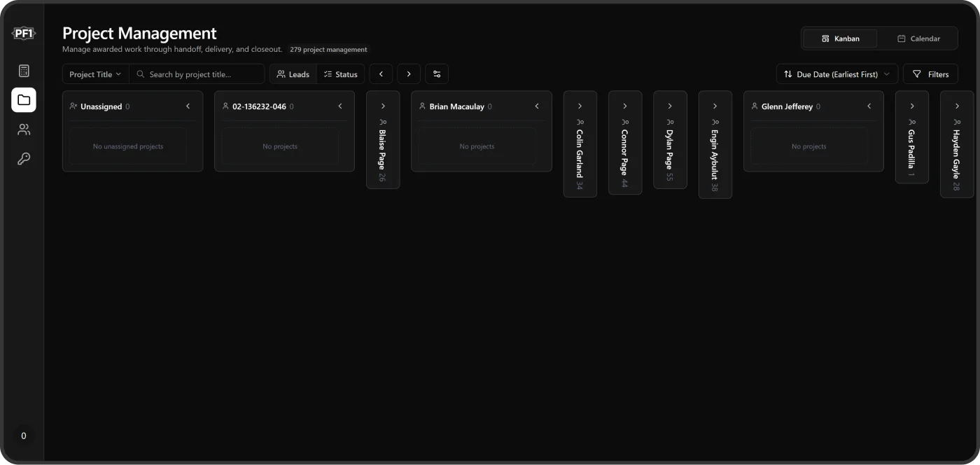980x465 pixels.
Task: Click the Brian Macaulay column title
Action: [x=457, y=106]
